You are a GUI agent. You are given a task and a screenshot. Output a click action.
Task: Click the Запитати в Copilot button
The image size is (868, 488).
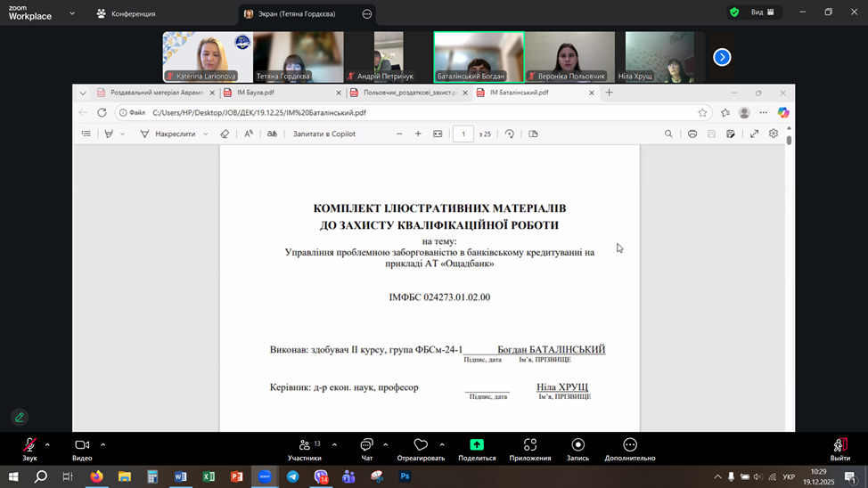[x=323, y=134]
